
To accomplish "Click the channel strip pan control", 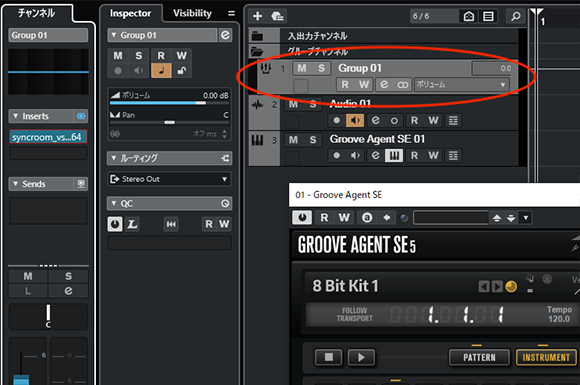I will point(48,317).
